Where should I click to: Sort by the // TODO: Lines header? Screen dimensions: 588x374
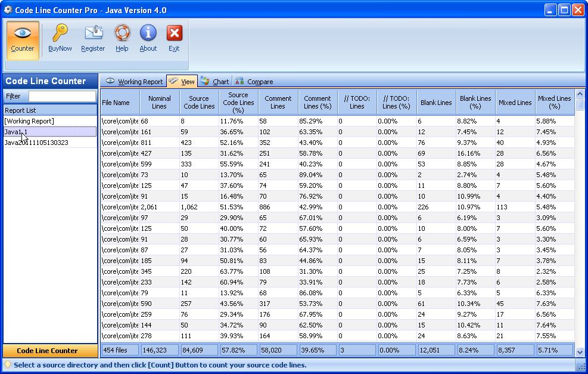tap(357, 103)
